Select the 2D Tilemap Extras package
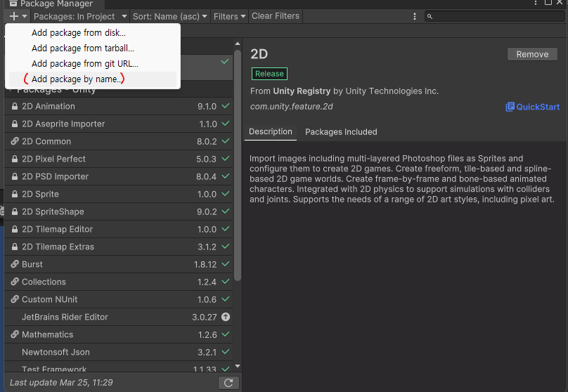The height and width of the screenshot is (392, 568). [119, 247]
